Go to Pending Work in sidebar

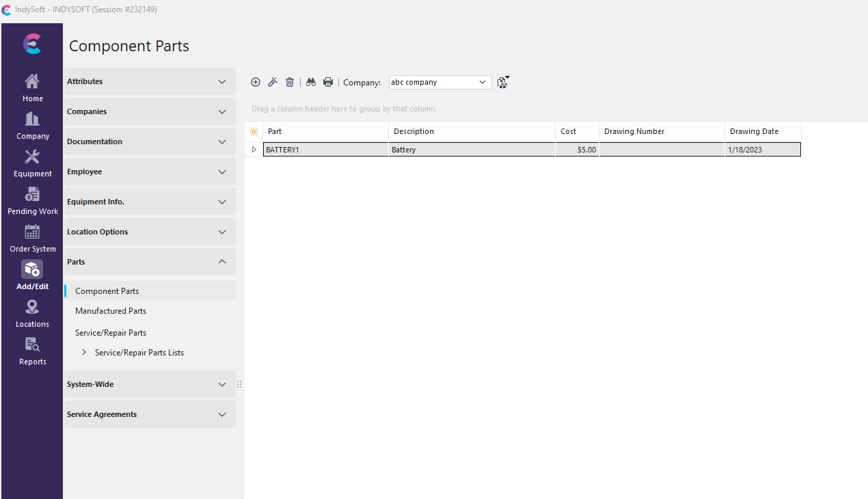pyautogui.click(x=32, y=202)
